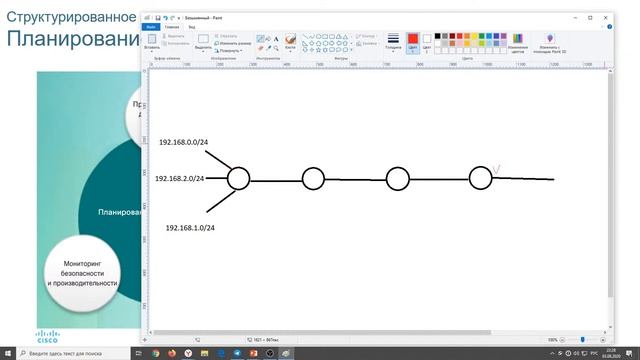Open the Size line thickness dropdown
This screenshot has width=640, height=360.
[x=393, y=51]
